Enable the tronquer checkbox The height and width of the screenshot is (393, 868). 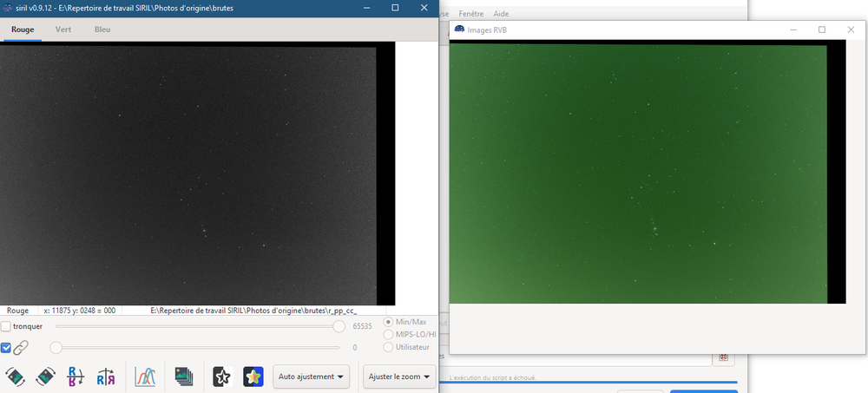pos(5,326)
